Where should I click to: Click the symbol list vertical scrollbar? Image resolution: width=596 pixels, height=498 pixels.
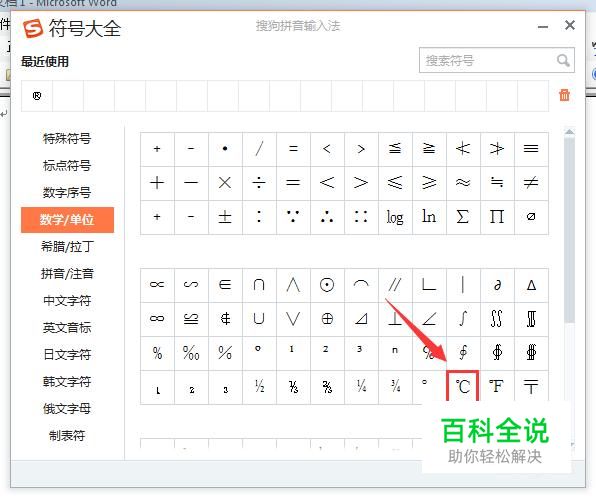[569, 231]
